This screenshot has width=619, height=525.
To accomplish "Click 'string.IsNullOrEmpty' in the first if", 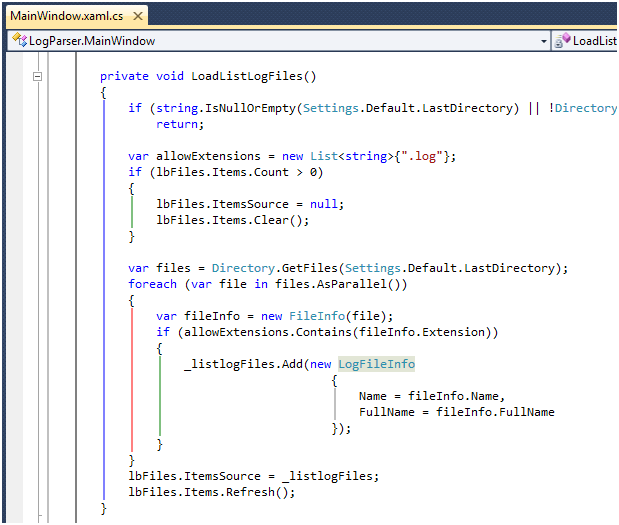I will tap(226, 108).
